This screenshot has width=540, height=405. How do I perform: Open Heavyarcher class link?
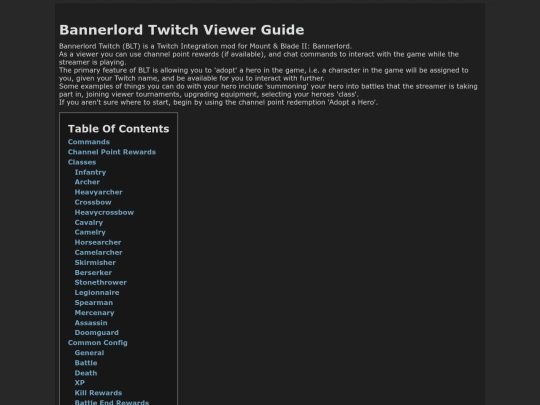coord(98,192)
